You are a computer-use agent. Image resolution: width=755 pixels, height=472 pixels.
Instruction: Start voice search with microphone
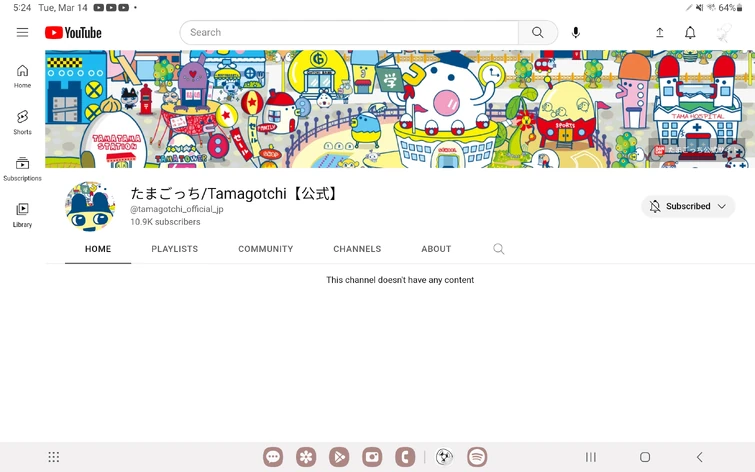[x=575, y=32]
